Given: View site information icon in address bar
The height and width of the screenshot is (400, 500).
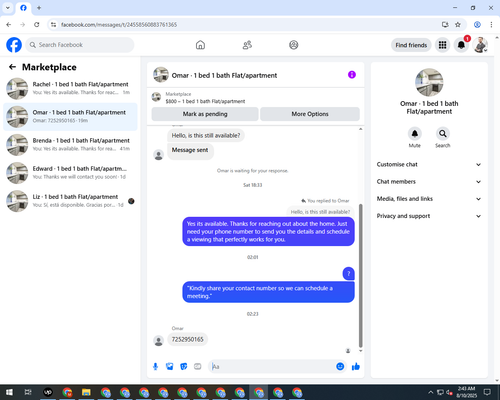Looking at the screenshot, I should click(x=53, y=25).
